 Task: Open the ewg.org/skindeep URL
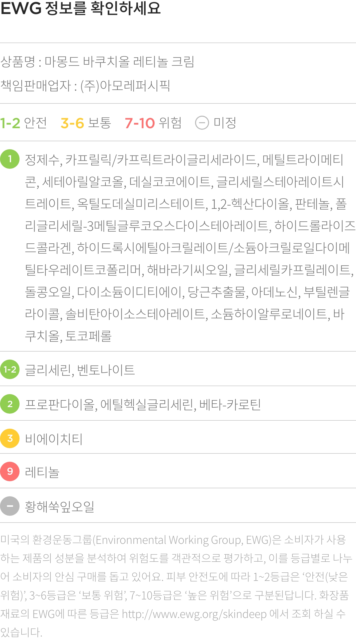coord(194,614)
